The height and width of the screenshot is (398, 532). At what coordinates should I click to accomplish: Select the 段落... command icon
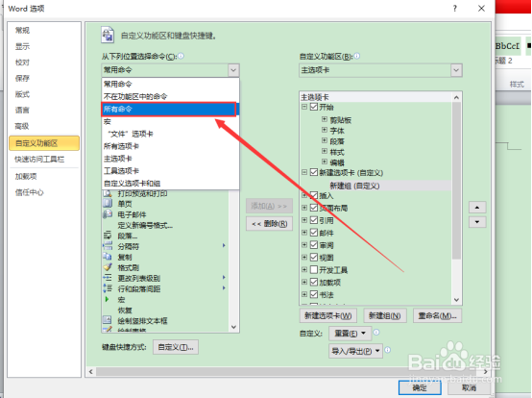[108, 236]
